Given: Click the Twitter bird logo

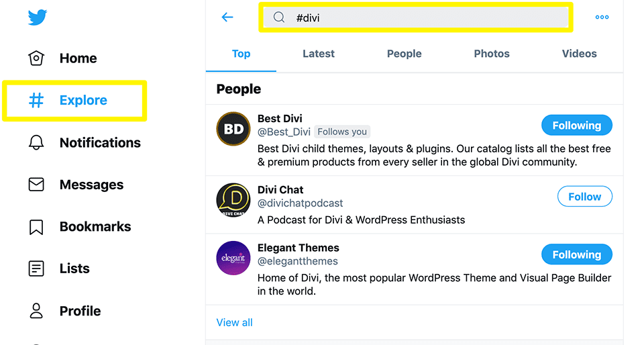Looking at the screenshot, I should pos(38,17).
